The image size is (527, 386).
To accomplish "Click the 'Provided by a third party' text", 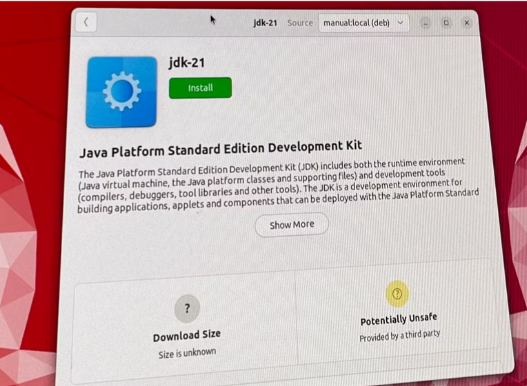I will click(x=400, y=336).
